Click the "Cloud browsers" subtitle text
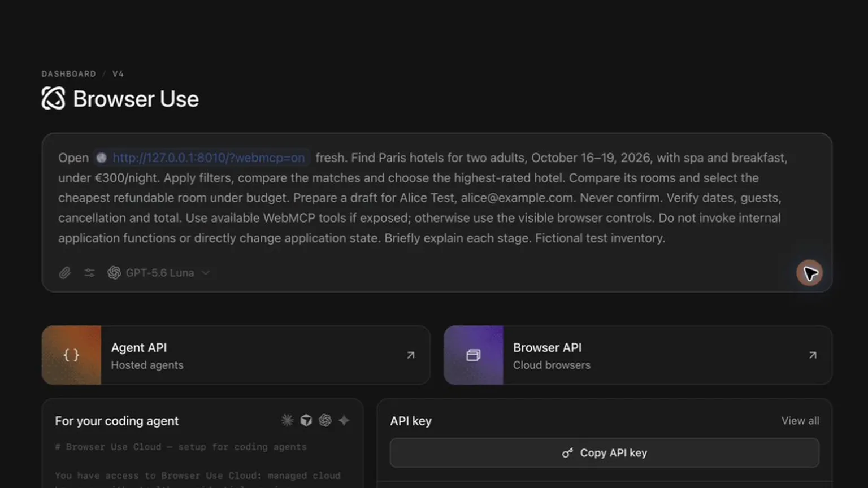The image size is (868, 488). [552, 365]
